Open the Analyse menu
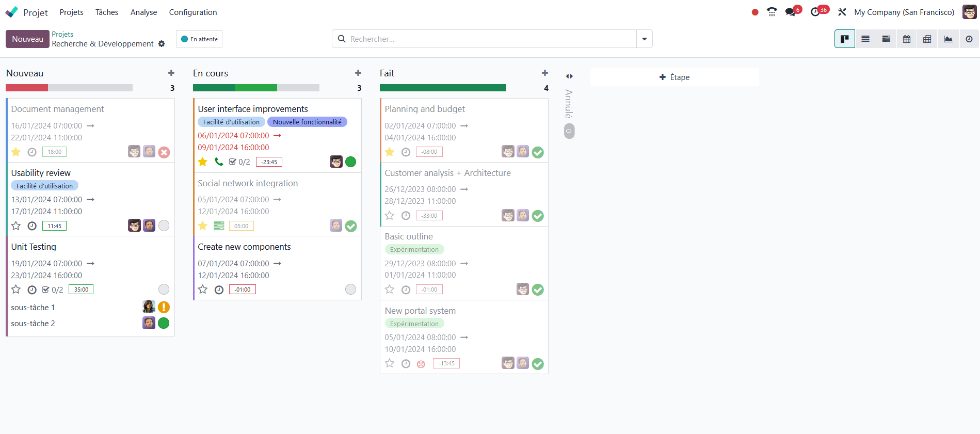The height and width of the screenshot is (434, 980). click(x=143, y=12)
